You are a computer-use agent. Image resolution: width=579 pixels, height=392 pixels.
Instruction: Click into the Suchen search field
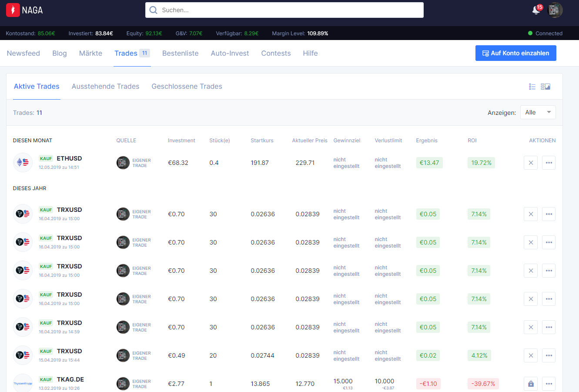[x=284, y=10]
